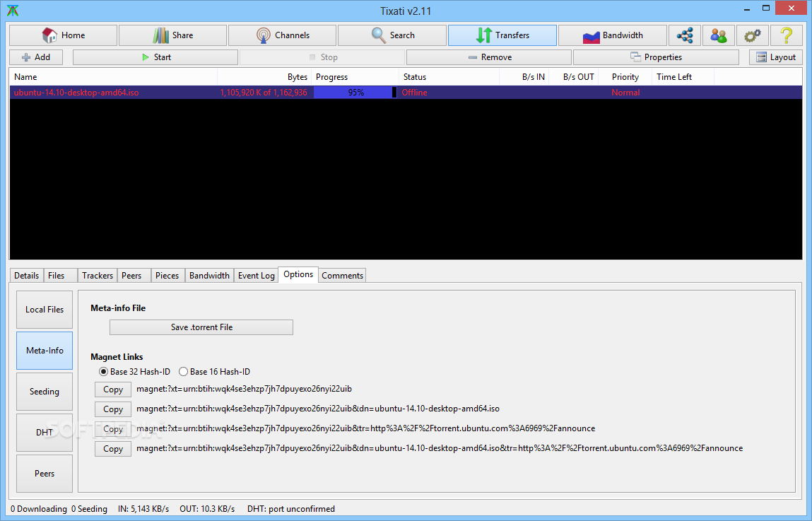This screenshot has height=521, width=812.
Task: Click the OUT: 10.3 KB/s status
Action: [x=207, y=509]
